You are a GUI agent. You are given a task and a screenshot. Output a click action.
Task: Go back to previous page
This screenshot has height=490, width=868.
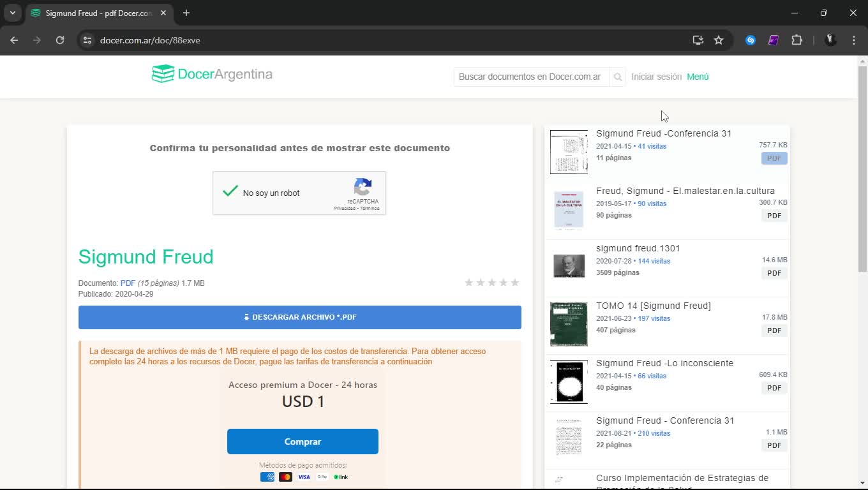[x=14, y=40]
